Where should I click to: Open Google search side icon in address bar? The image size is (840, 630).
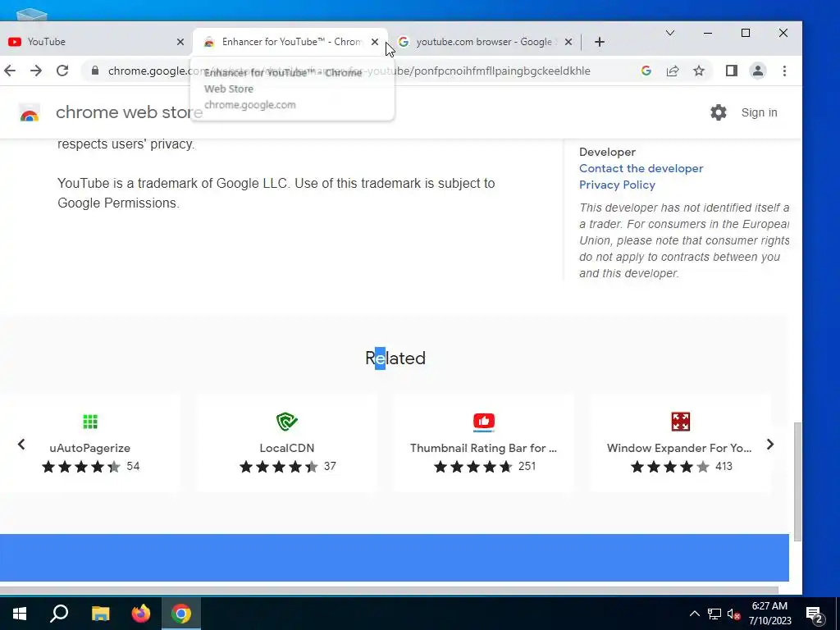point(646,71)
